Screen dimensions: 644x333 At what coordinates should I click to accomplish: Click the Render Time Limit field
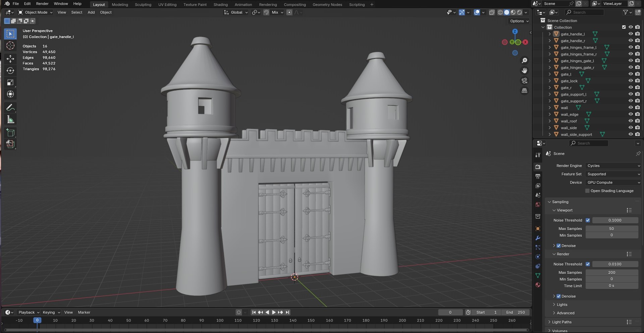(612, 286)
